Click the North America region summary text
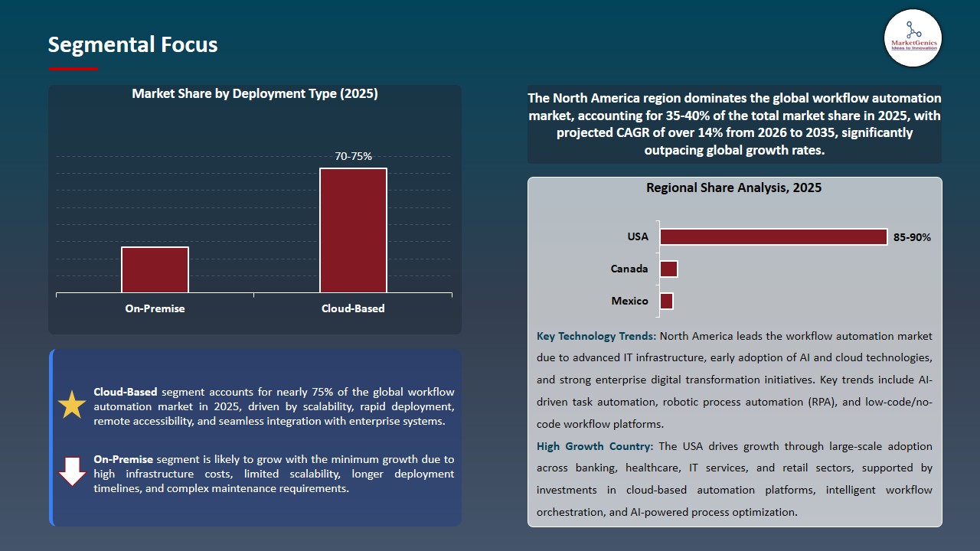 click(x=734, y=124)
